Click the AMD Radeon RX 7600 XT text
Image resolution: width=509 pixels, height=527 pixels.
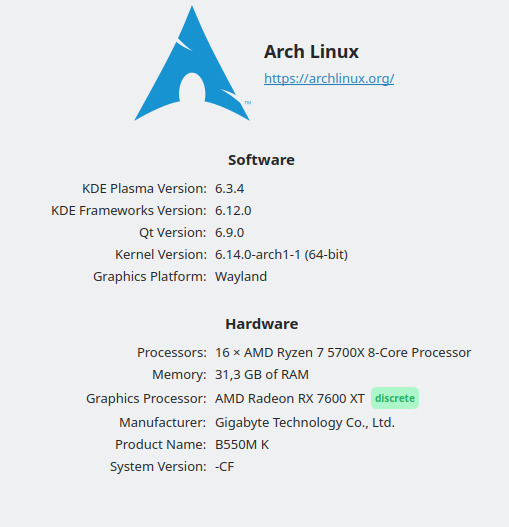(x=290, y=399)
